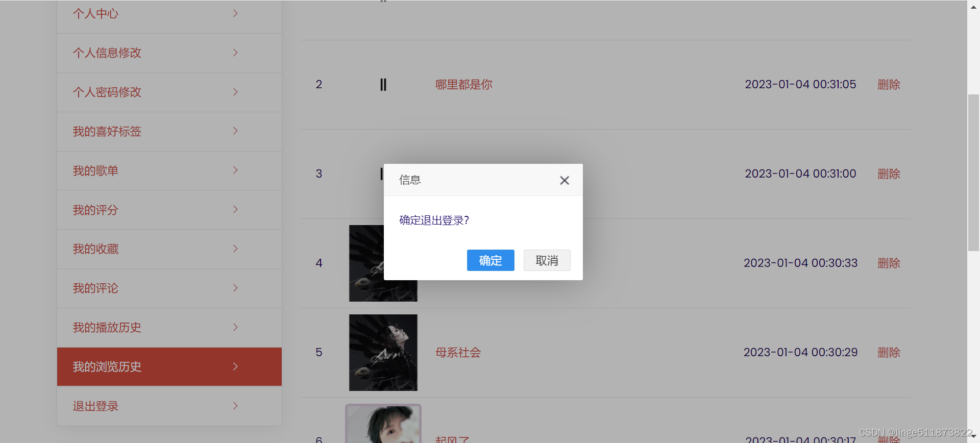Click the row number 3
The width and height of the screenshot is (980, 443).
point(319,174)
